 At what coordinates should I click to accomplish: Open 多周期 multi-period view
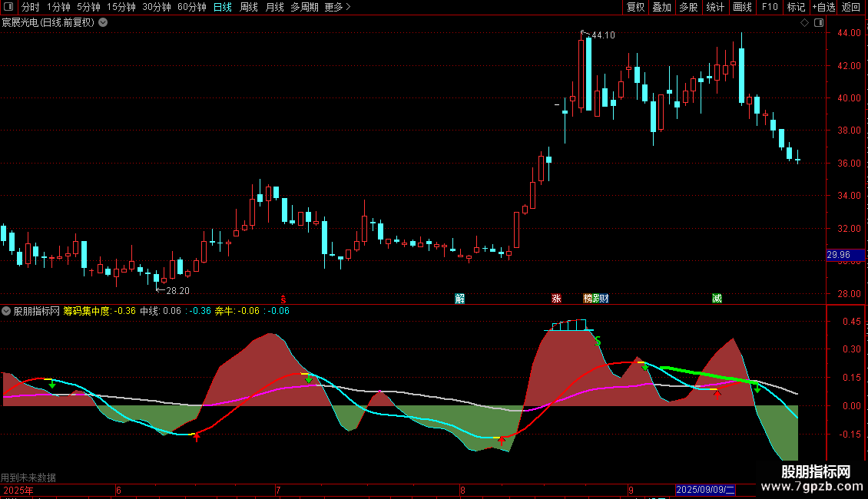(304, 7)
